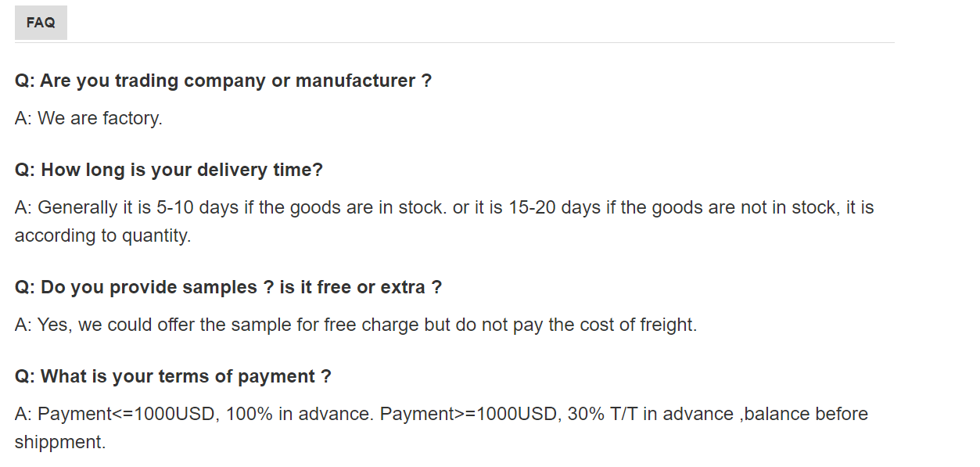980x467 pixels.
Task: Click the Payment<=1000USD answer line
Action: pyautogui.click(x=441, y=414)
